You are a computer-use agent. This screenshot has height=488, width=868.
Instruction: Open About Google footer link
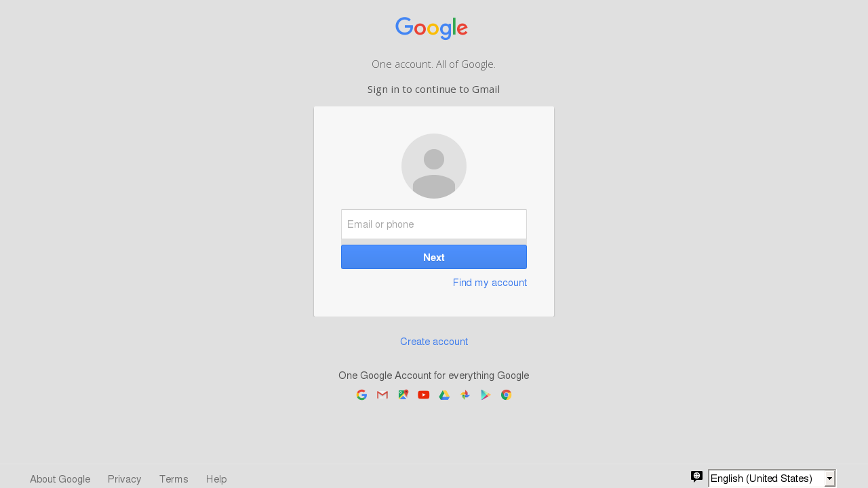click(x=60, y=479)
